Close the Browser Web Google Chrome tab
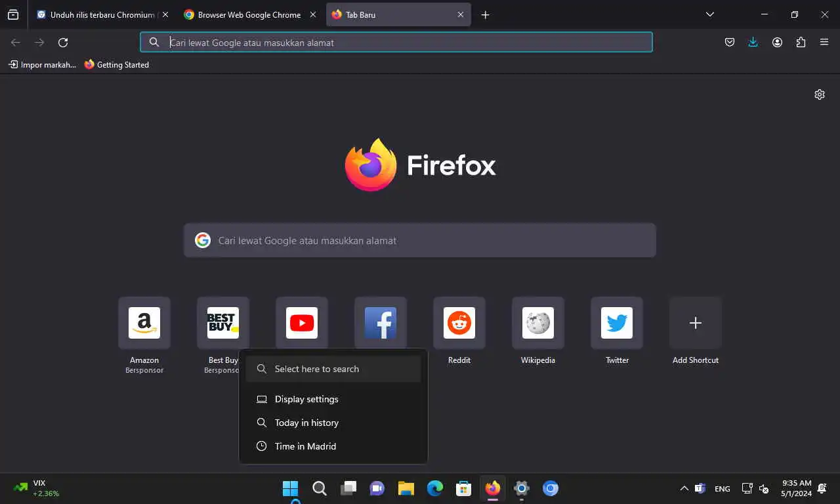The height and width of the screenshot is (504, 840). pos(313,14)
